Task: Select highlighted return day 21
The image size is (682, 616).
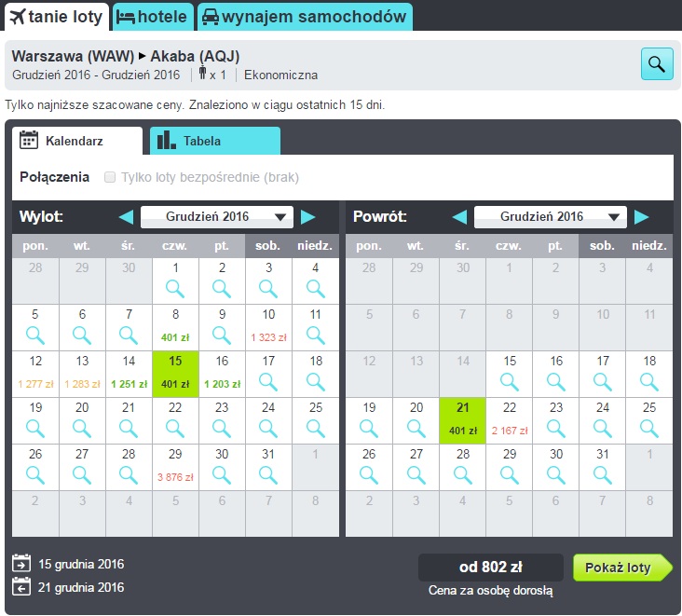Action: pyautogui.click(x=463, y=420)
